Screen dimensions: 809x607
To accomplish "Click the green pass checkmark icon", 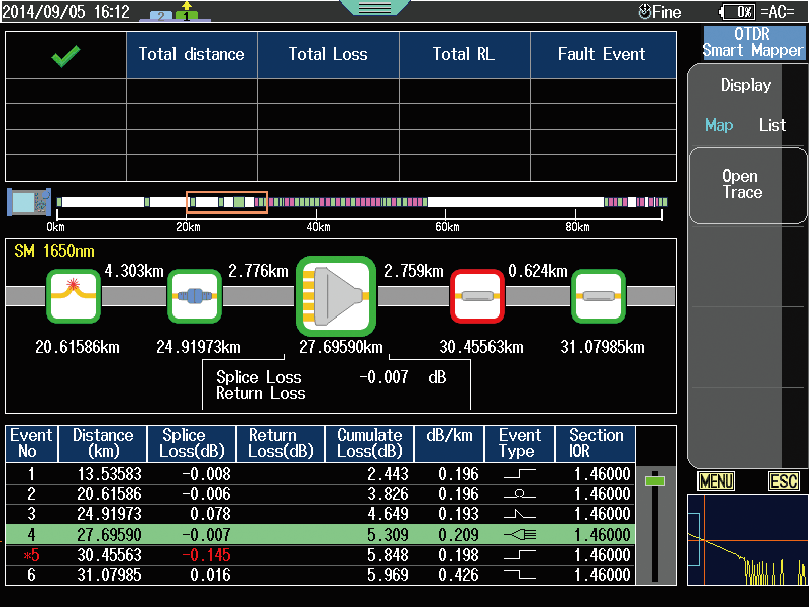I will pyautogui.click(x=66, y=56).
